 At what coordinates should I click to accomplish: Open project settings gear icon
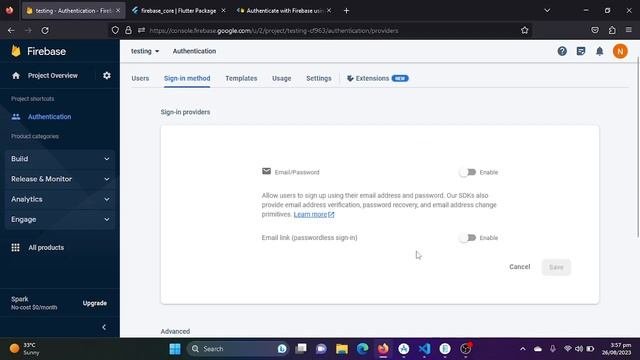(x=107, y=76)
